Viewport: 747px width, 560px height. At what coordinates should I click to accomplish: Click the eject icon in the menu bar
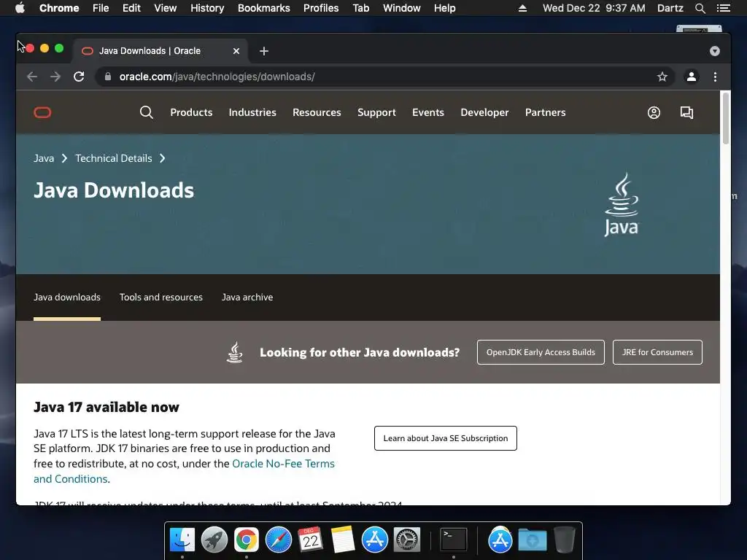click(522, 8)
